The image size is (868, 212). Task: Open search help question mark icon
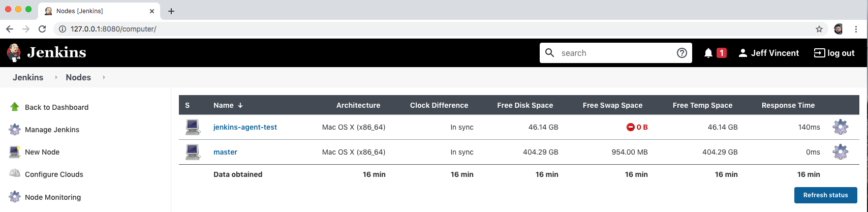click(x=682, y=53)
